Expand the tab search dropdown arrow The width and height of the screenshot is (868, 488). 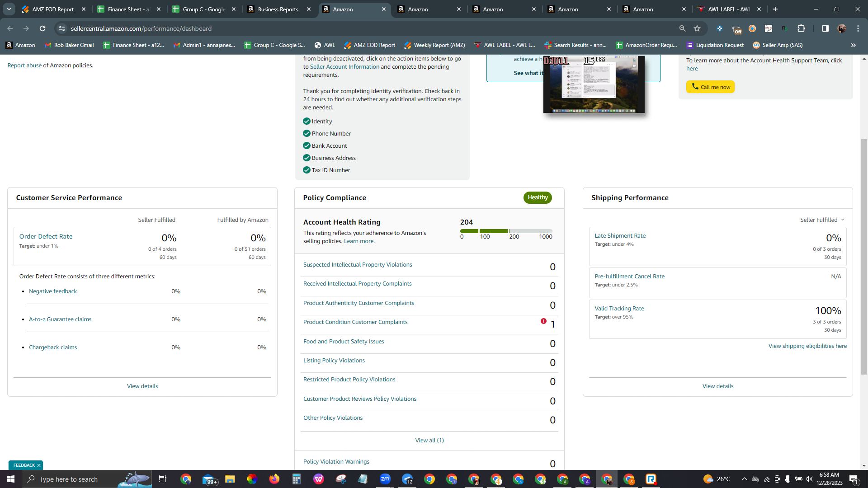[9, 9]
